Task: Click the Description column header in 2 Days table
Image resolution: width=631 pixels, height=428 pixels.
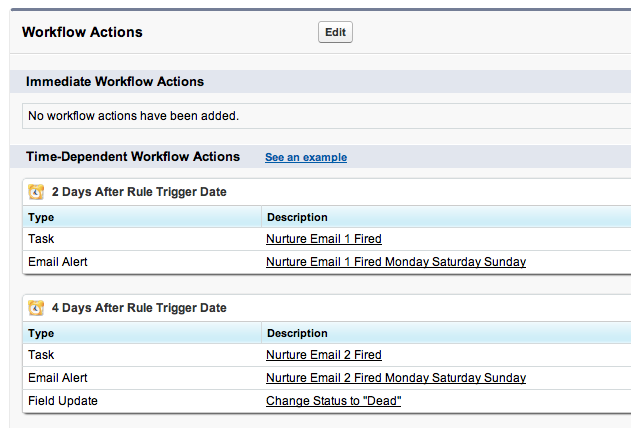Action: tap(297, 217)
